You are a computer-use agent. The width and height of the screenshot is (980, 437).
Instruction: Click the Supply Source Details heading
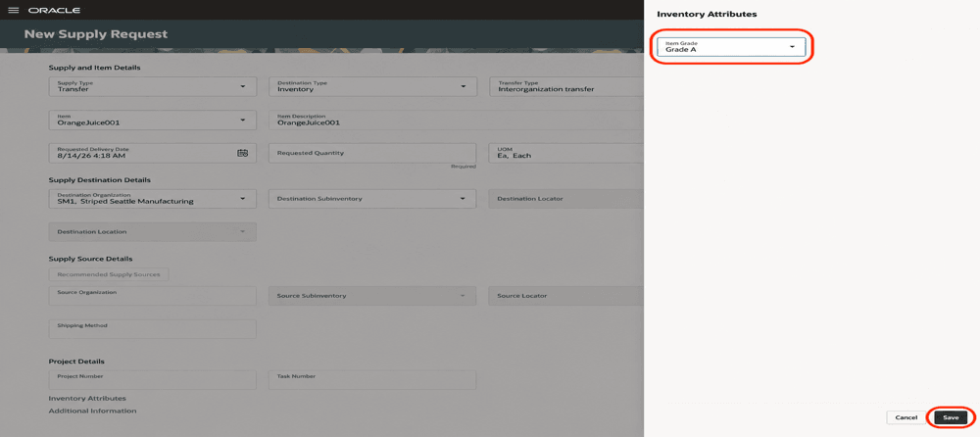(x=90, y=259)
